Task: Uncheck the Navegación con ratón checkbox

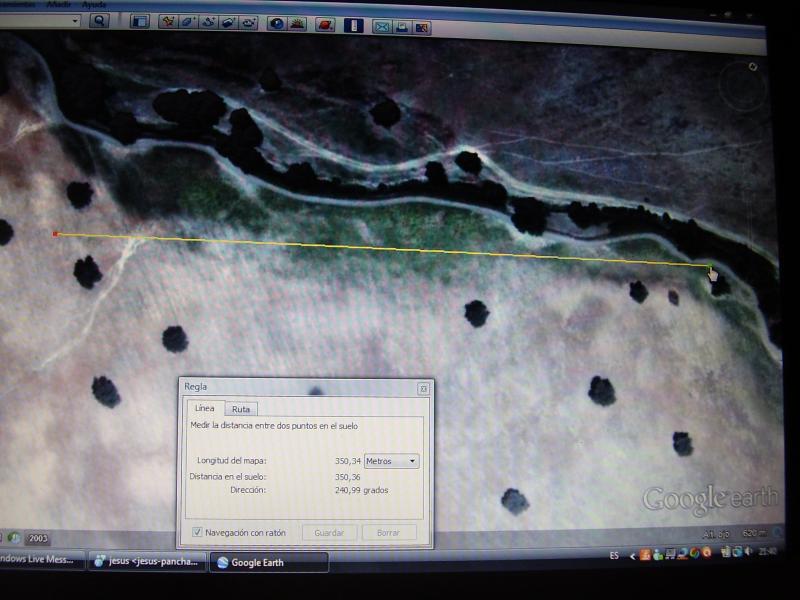Action: click(197, 533)
